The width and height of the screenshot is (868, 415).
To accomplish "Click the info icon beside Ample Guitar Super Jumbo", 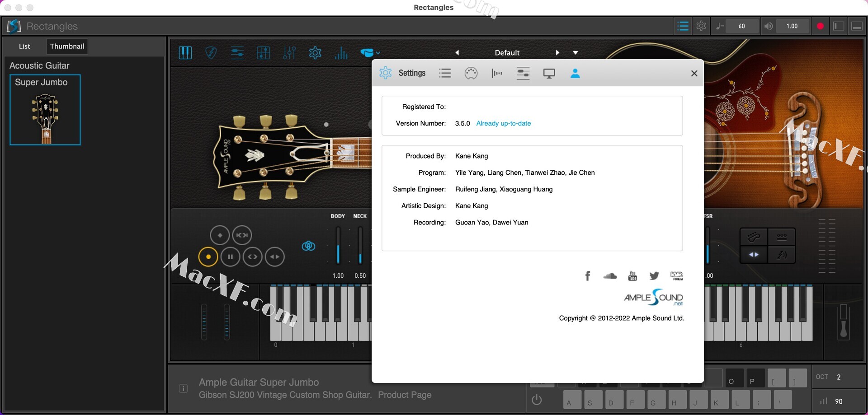I will pyautogui.click(x=183, y=388).
